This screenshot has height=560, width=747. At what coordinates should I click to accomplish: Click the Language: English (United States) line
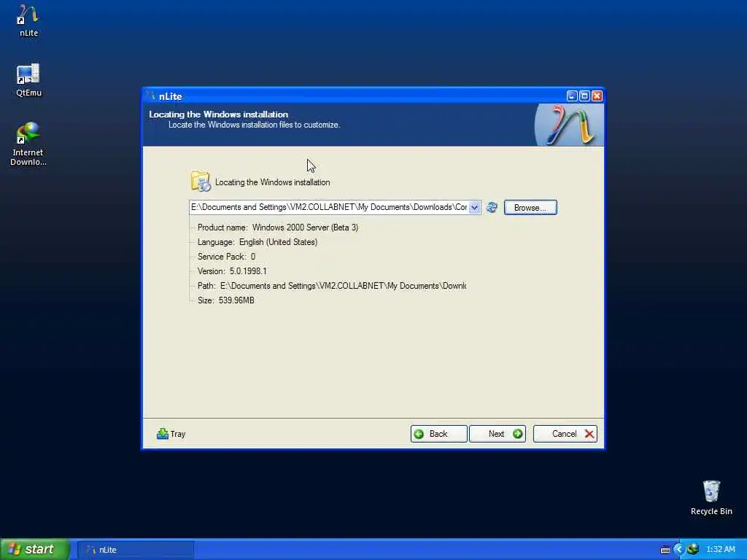pos(258,242)
